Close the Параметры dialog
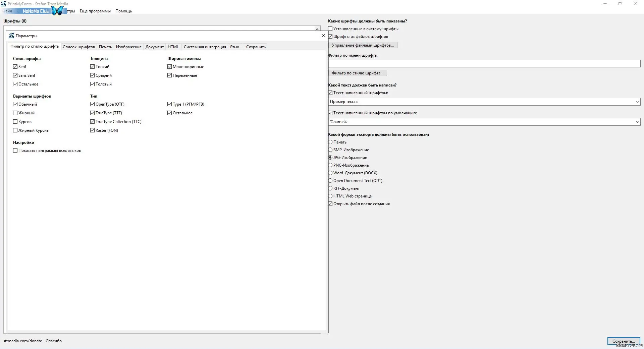644x349 pixels. (x=323, y=36)
